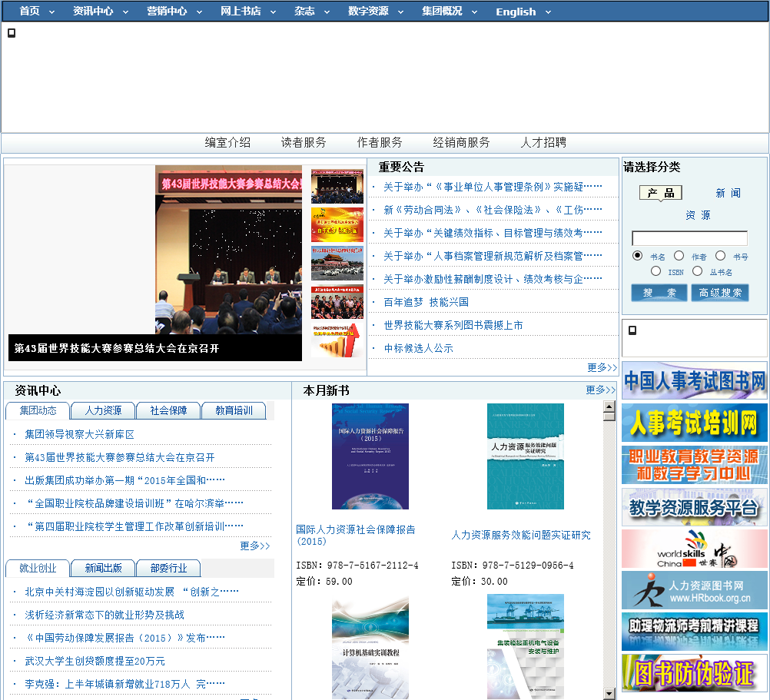
Task: Go to 读者服务 page
Action: (304, 142)
